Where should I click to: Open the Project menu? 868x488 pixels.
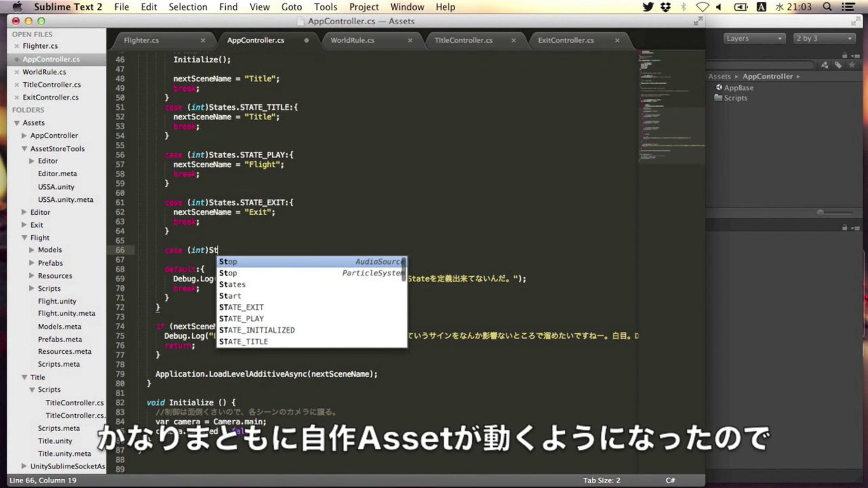tap(364, 7)
